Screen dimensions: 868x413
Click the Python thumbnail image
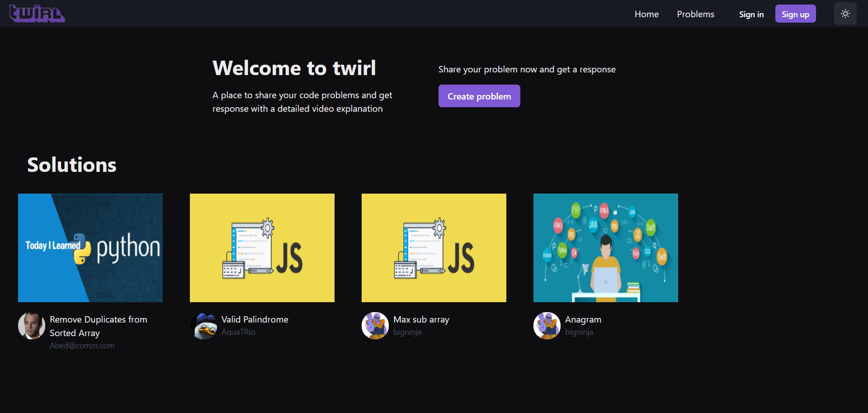point(90,247)
